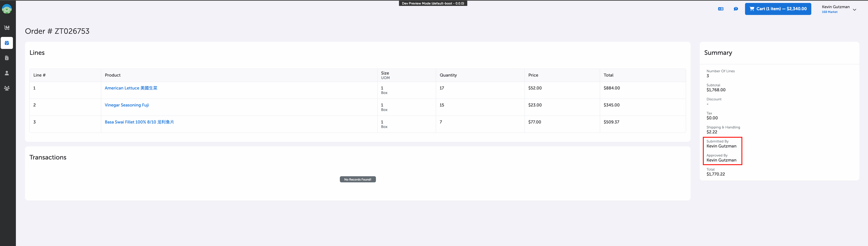Image resolution: width=868 pixels, height=246 pixels.
Task: Open the catalog cart-with-boxes sidebar icon
Action: pyautogui.click(x=7, y=28)
